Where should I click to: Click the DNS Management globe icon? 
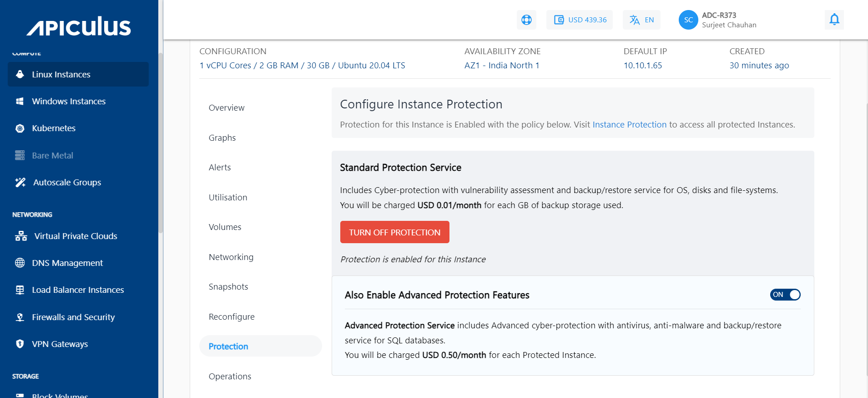tap(20, 263)
